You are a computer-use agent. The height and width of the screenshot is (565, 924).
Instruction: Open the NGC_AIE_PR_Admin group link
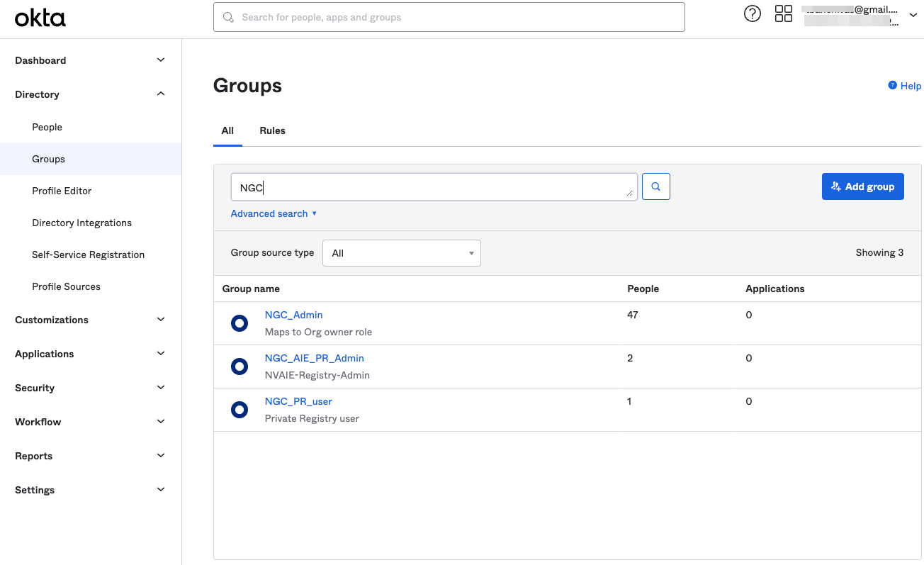click(x=314, y=358)
